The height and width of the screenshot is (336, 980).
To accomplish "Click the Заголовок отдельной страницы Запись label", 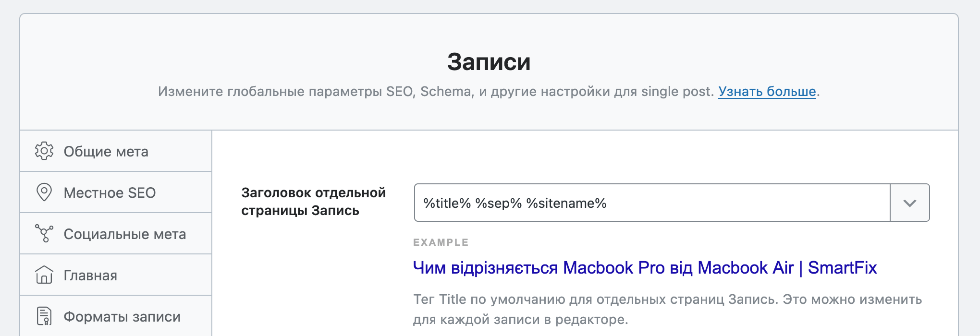I will [313, 202].
